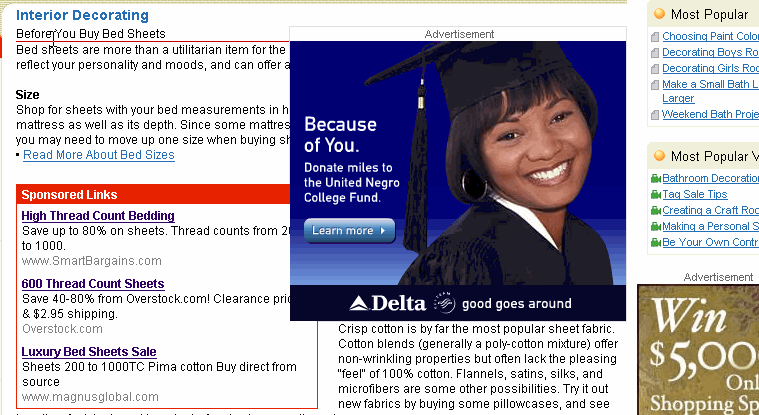This screenshot has height=415, width=759.
Task: Click the SkyTeam emblem beside Delta logo
Action: point(444,303)
